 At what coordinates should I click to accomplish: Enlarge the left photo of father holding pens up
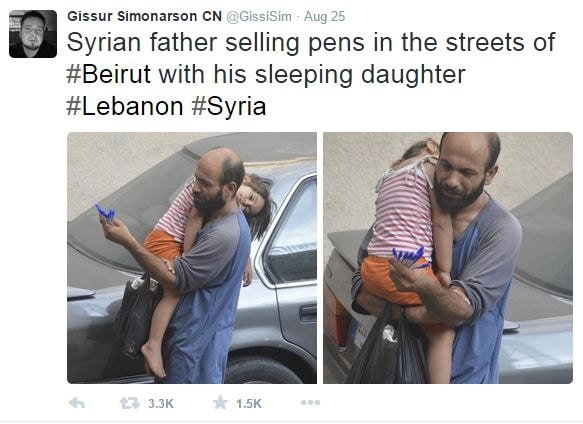[x=192, y=258]
